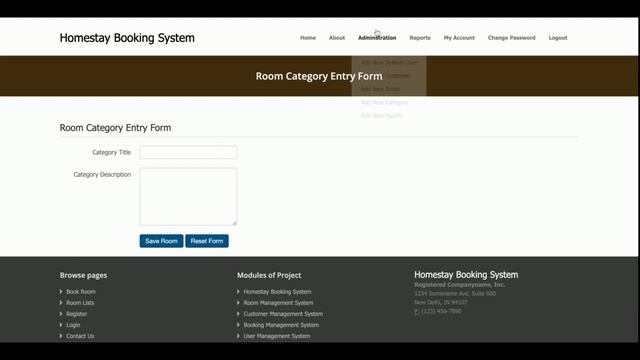640x360 pixels.
Task: Select Add New Category menu entry
Action: point(384,102)
